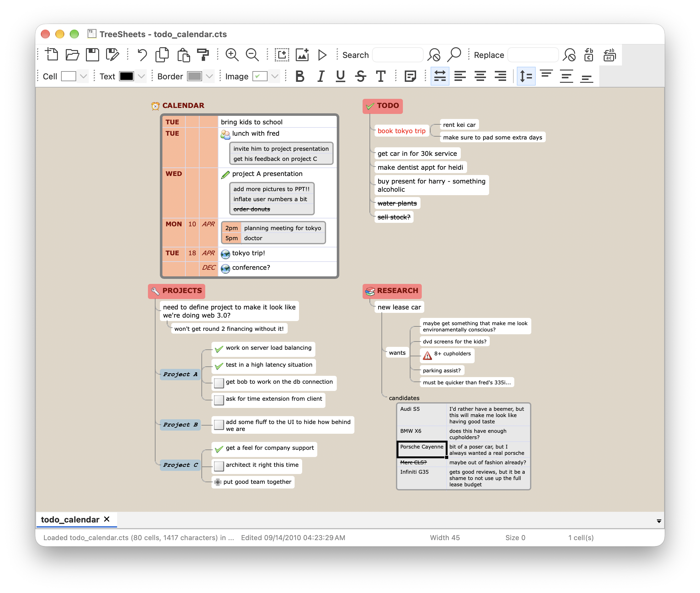This screenshot has height=593, width=700.
Task: Save the document with the floppy icon
Action: pyautogui.click(x=92, y=54)
